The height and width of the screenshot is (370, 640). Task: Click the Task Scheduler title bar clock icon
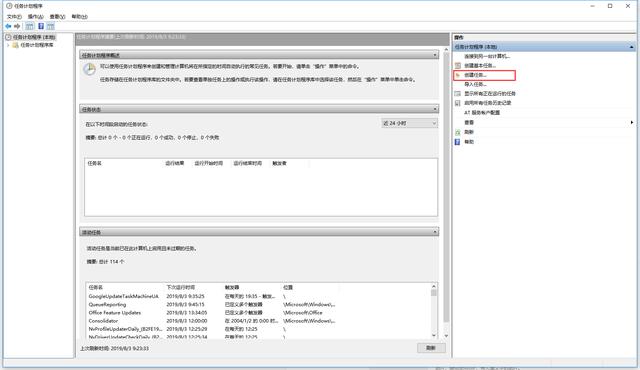click(9, 6)
